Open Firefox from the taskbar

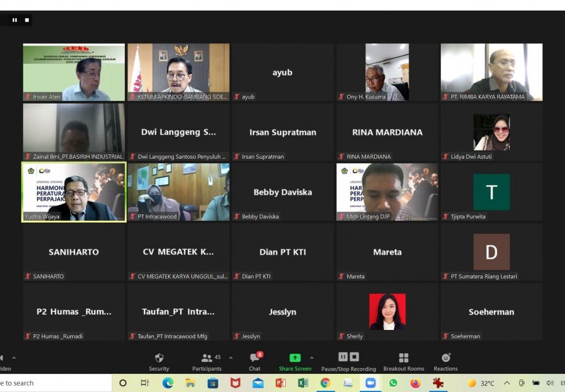click(x=416, y=383)
